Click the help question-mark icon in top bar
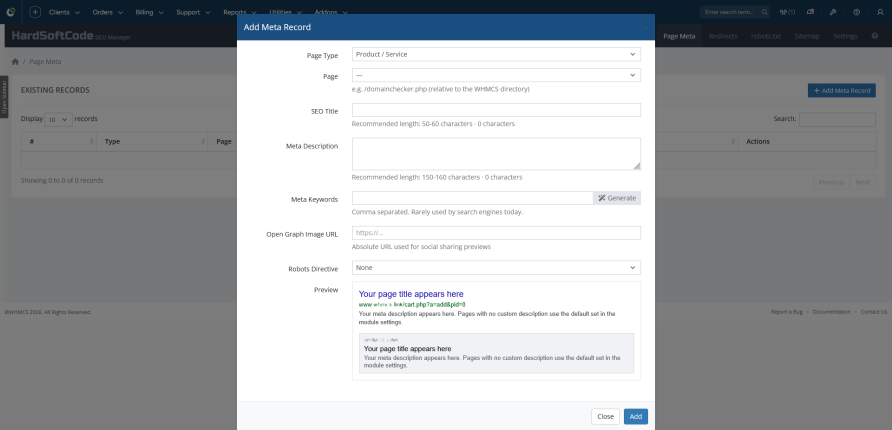892x430 pixels. coord(857,12)
